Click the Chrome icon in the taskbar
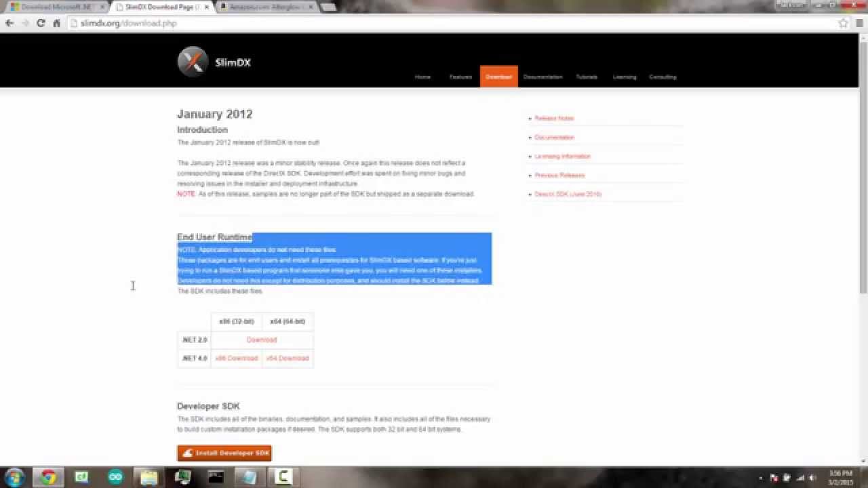The height and width of the screenshot is (488, 868). tap(47, 477)
